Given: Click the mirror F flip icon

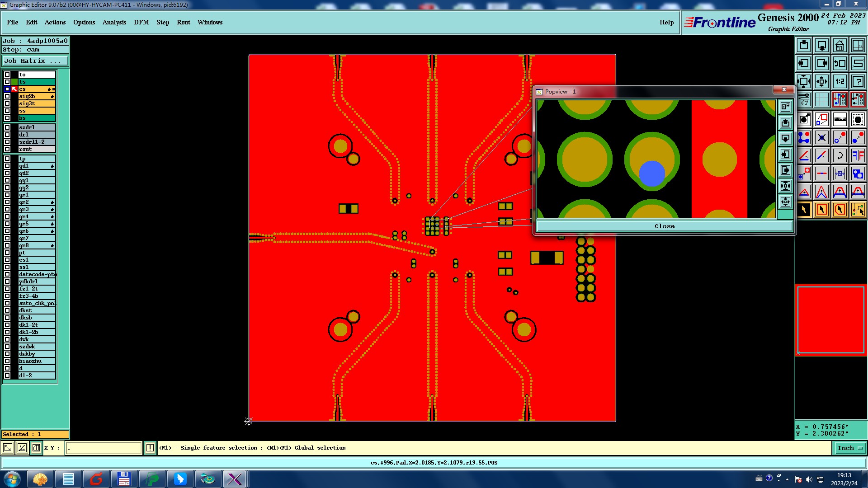Looking at the screenshot, I should [858, 155].
